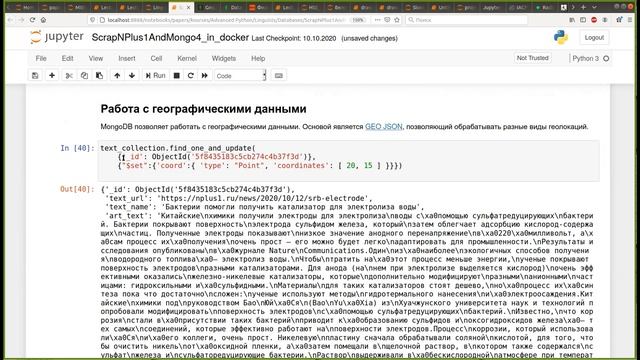Bookmark this page star icon
The image size is (640, 360).
[x=397, y=20]
